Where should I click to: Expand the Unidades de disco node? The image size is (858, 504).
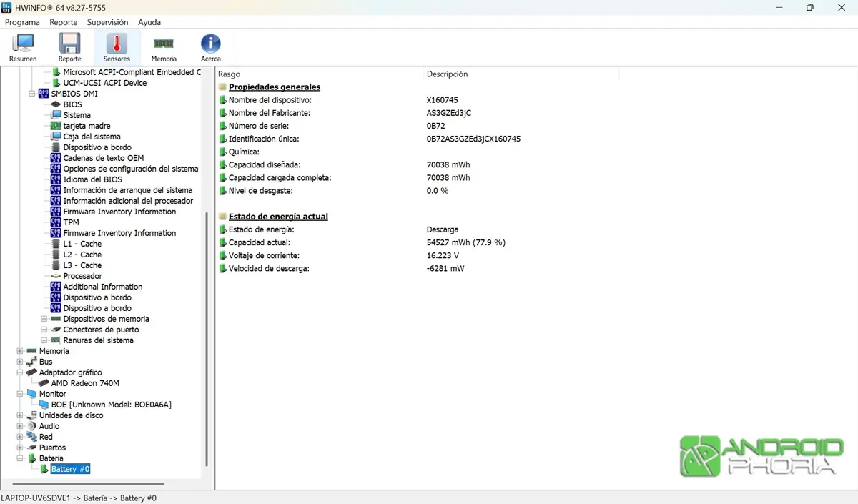tap(20, 415)
